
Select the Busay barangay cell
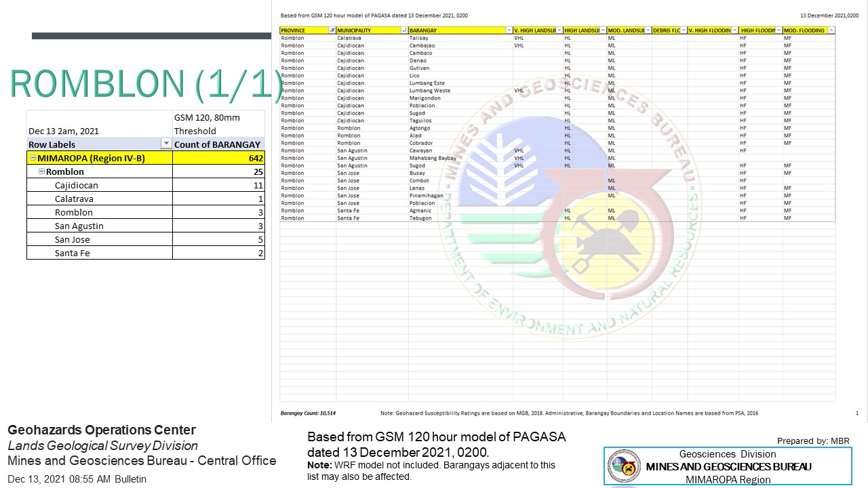[x=460, y=173]
